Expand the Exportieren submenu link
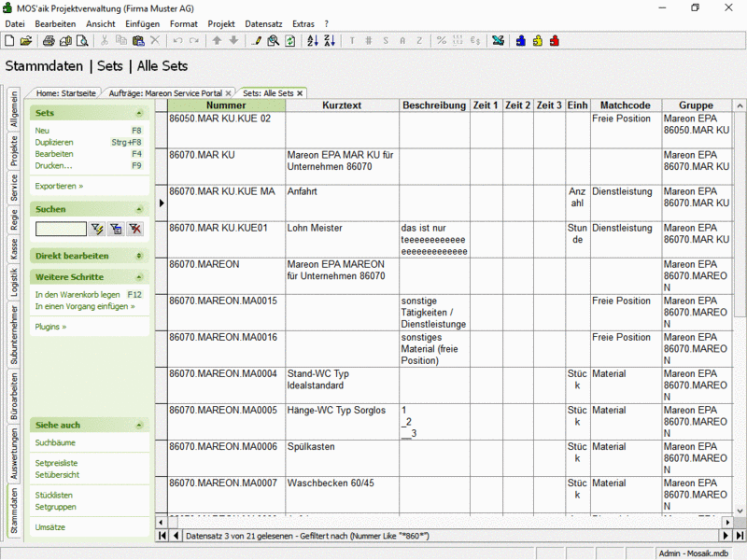Screen dimensions: 747x560 tap(59, 186)
